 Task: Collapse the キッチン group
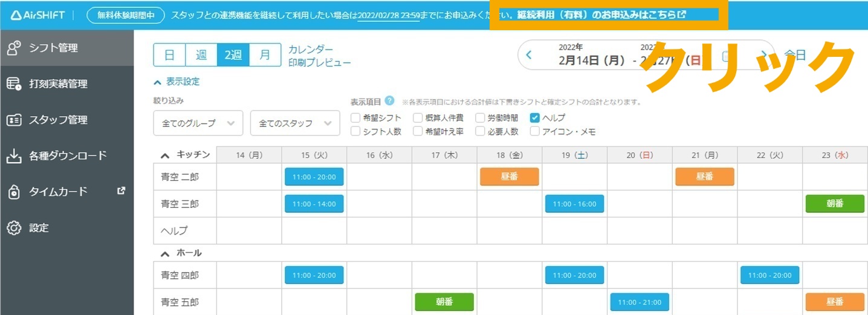point(165,155)
